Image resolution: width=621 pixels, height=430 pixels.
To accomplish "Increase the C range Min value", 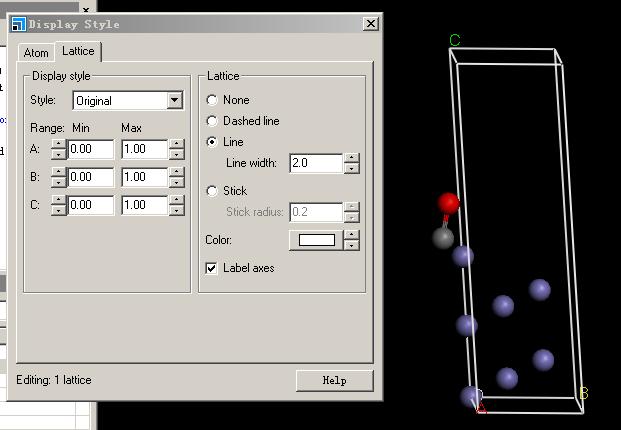I will (x=59, y=200).
